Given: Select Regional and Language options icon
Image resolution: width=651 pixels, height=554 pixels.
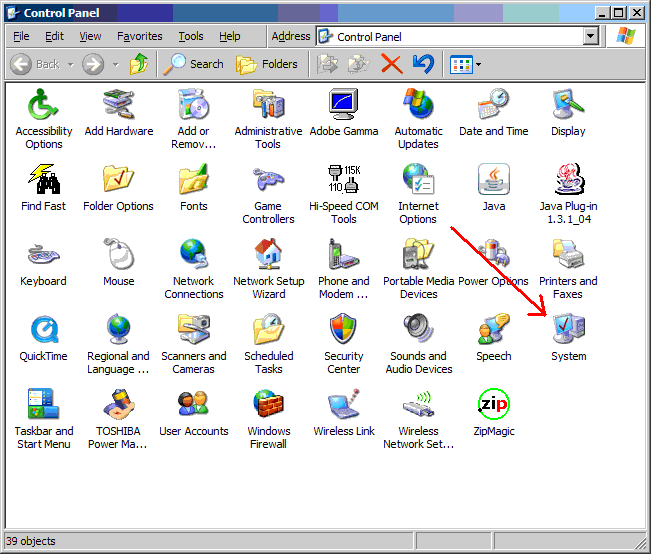Looking at the screenshot, I should click(119, 329).
